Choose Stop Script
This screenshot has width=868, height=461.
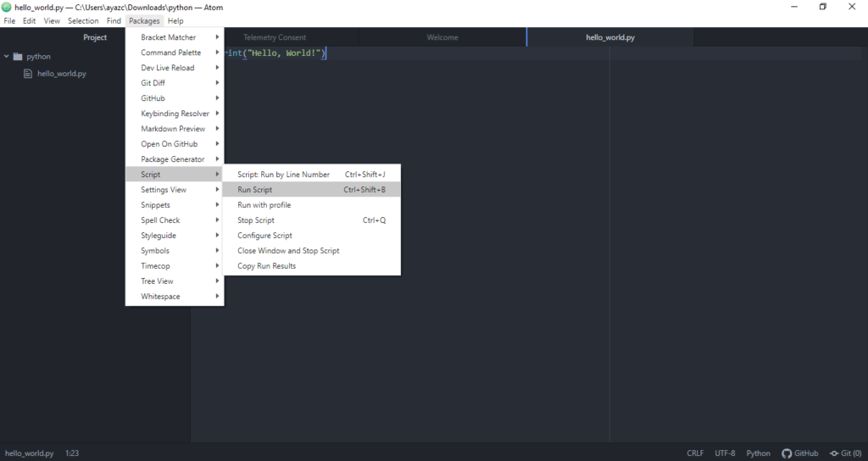(x=311, y=219)
